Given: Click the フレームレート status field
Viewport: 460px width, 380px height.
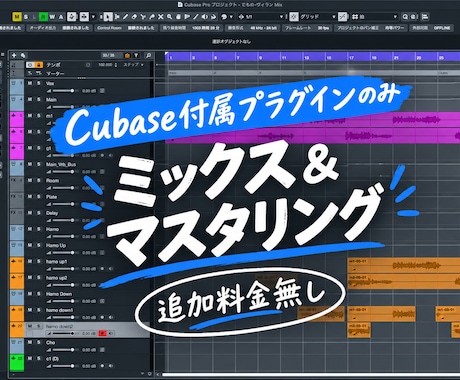Looking at the screenshot, I should click(307, 28).
